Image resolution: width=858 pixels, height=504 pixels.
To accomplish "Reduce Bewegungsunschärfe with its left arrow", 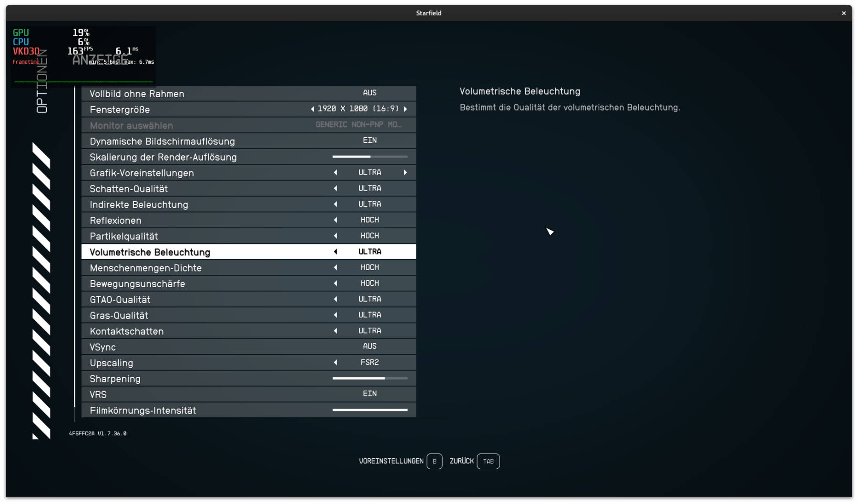I will click(336, 283).
